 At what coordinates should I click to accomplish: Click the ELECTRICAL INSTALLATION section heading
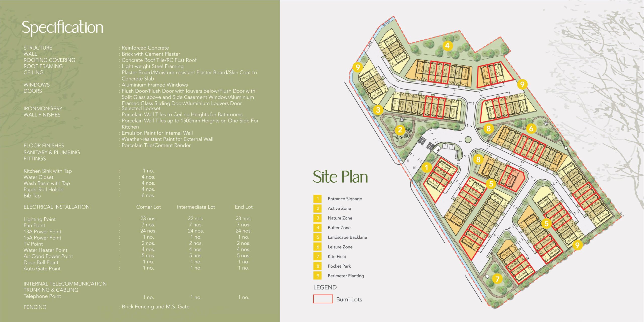[x=57, y=207]
